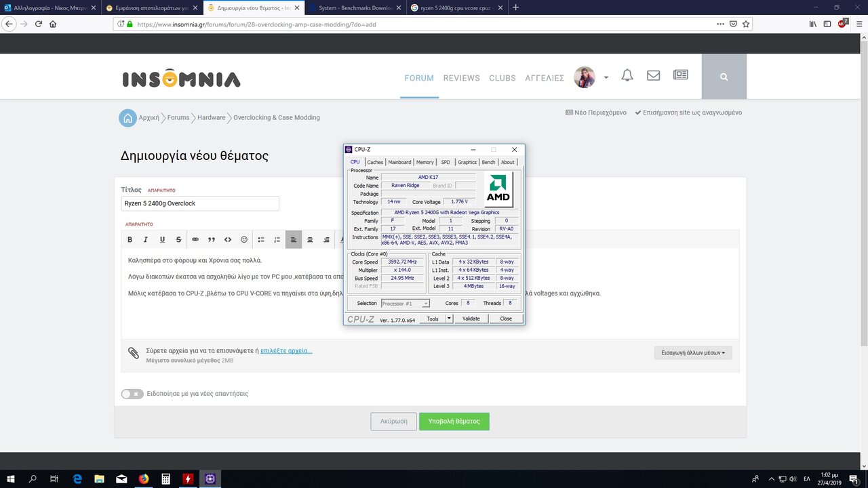
Task: Apply underline formatting in the editor
Action: [x=162, y=239]
